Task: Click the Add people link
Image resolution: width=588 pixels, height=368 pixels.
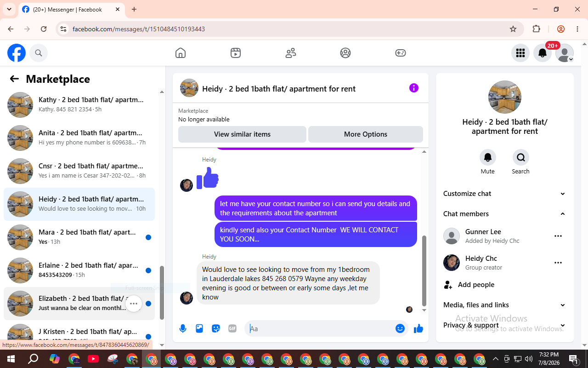Action: 476,285
